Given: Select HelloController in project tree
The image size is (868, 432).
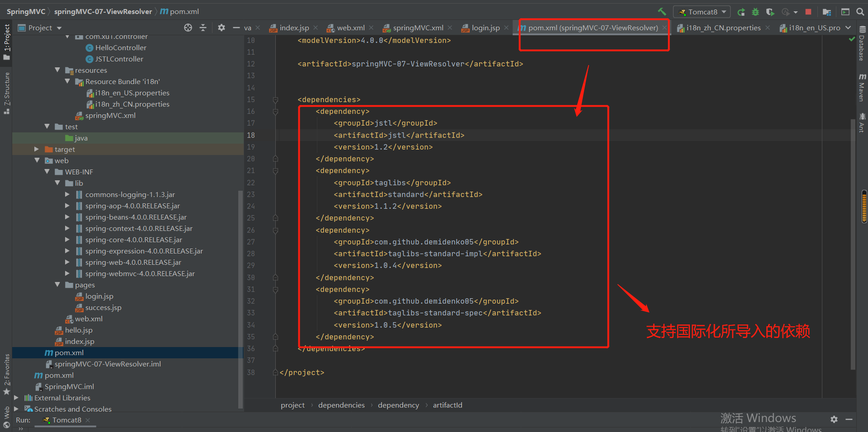Looking at the screenshot, I should pyautogui.click(x=121, y=47).
